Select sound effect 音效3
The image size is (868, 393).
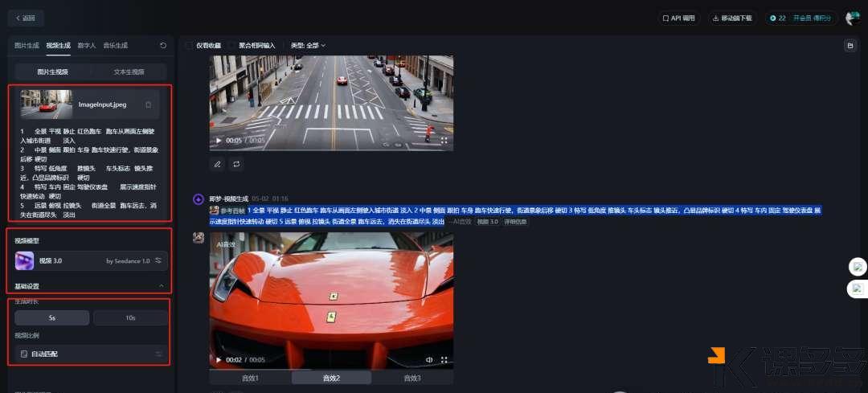tap(411, 378)
